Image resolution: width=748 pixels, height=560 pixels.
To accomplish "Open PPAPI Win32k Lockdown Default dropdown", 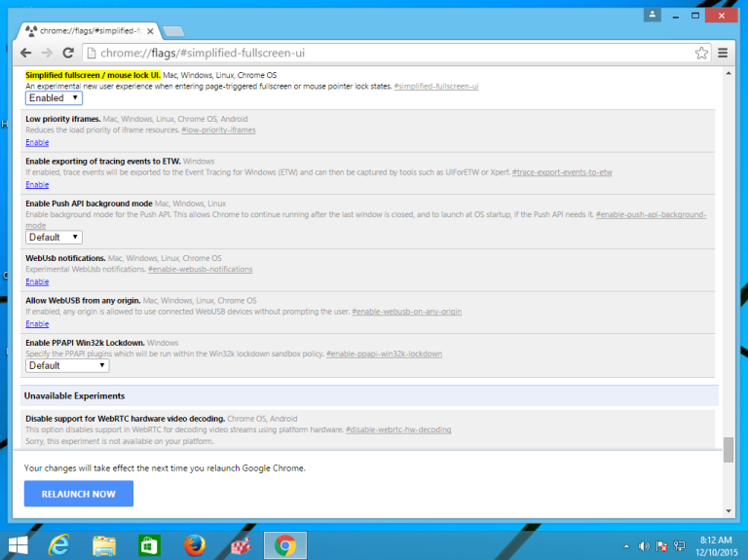I will click(x=67, y=365).
